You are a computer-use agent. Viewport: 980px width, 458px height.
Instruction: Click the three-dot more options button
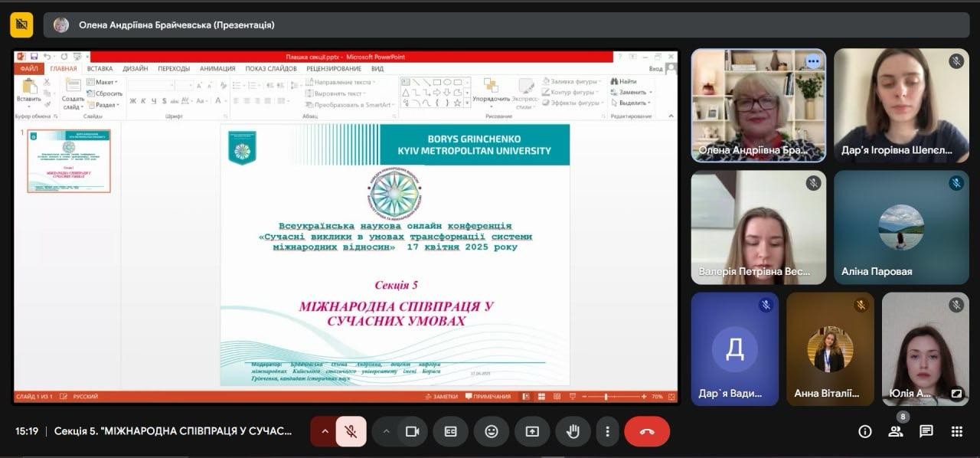[x=608, y=431]
